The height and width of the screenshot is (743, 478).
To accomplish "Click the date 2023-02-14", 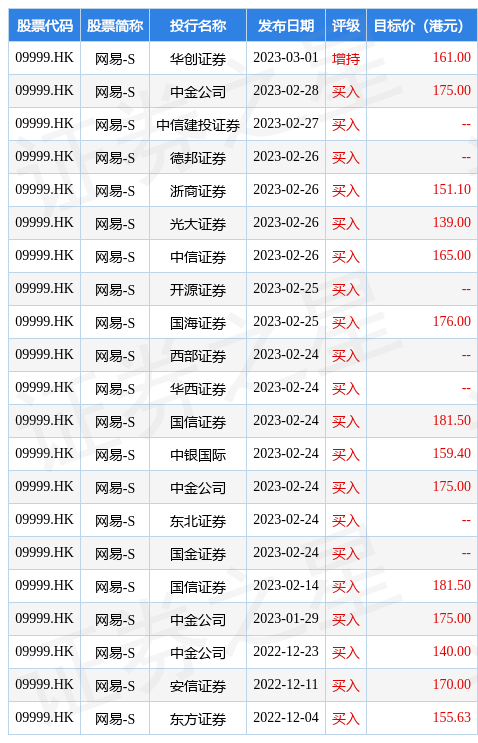I will pos(286,586).
